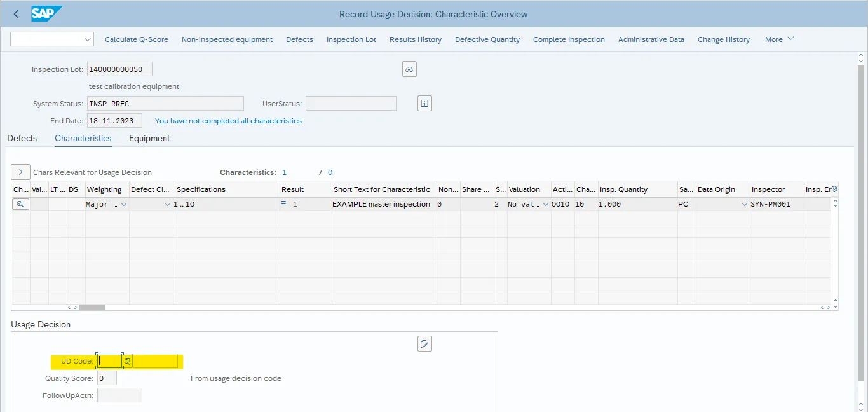Click the glasses display icon beside Inspection Lot
868x412 pixels.
click(409, 69)
